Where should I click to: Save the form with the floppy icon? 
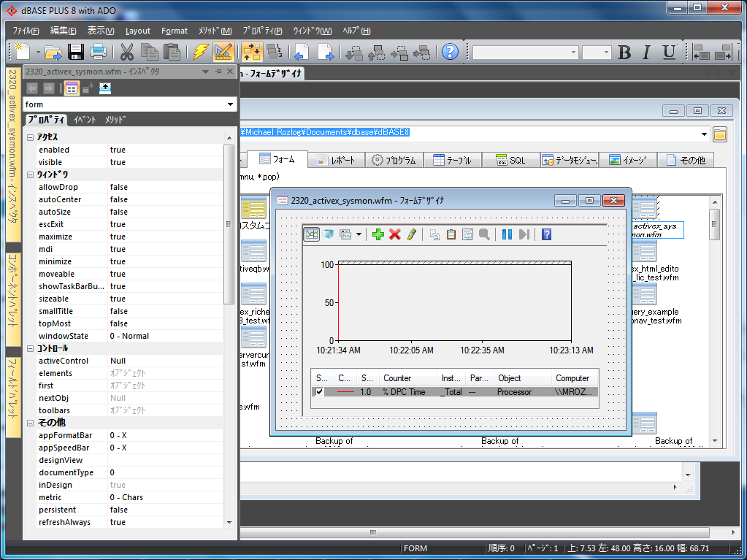[76, 51]
